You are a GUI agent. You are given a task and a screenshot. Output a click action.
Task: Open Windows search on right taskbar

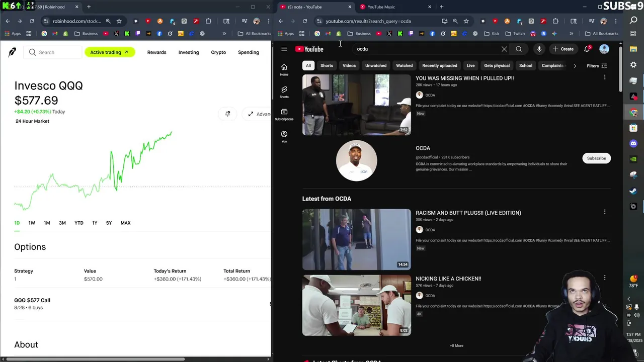pyautogui.click(x=633, y=20)
